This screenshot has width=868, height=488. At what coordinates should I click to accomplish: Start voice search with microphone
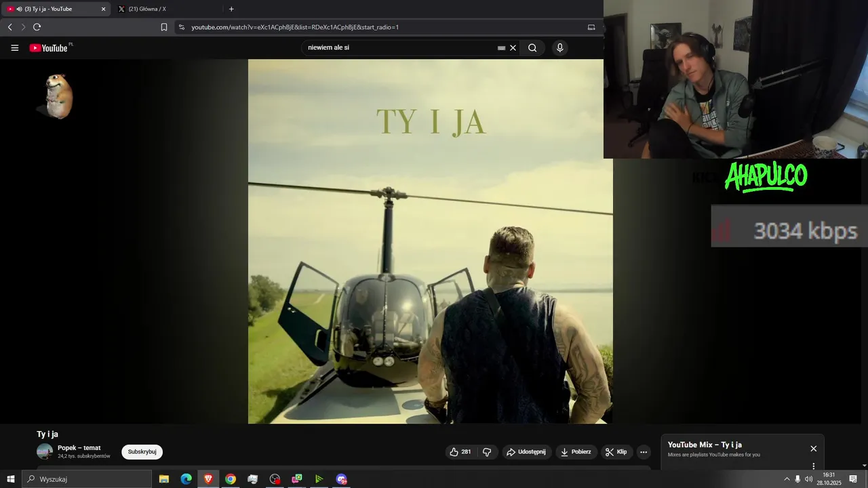point(559,48)
